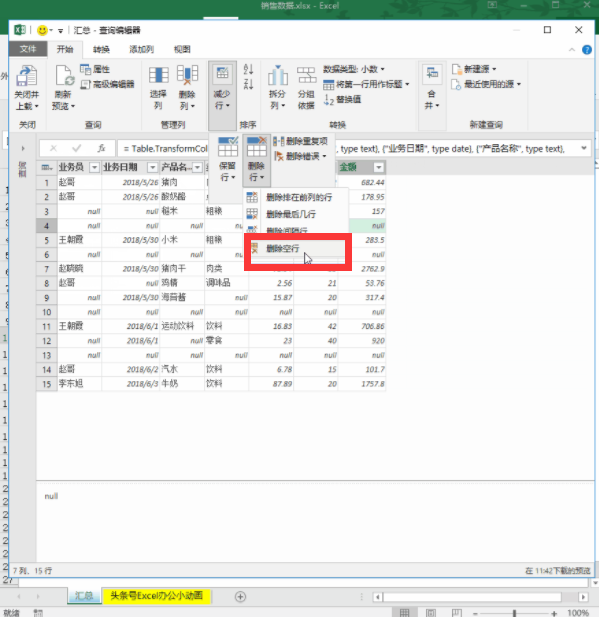This screenshot has height=618, width=599.
Task: Collapse the ribbon with chevron
Action: pyautogui.click(x=571, y=50)
